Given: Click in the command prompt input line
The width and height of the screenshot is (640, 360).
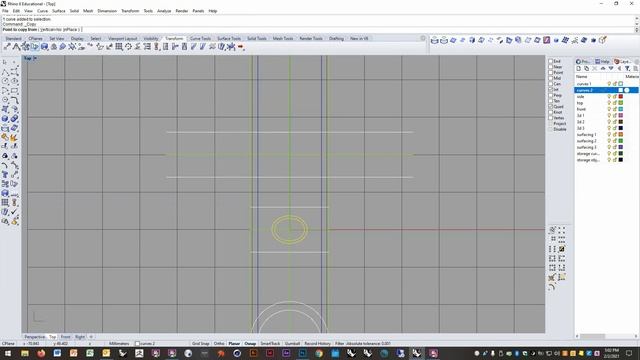Looking at the screenshot, I should 318,29.
